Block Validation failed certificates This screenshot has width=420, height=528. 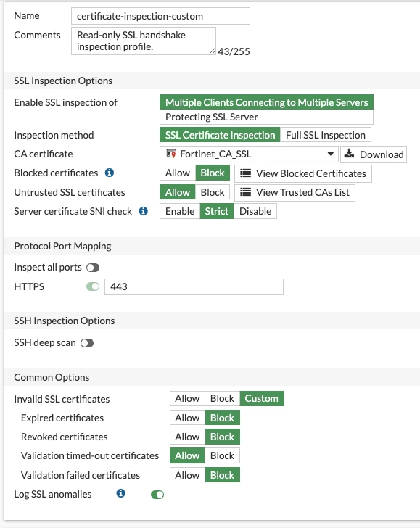(222, 475)
